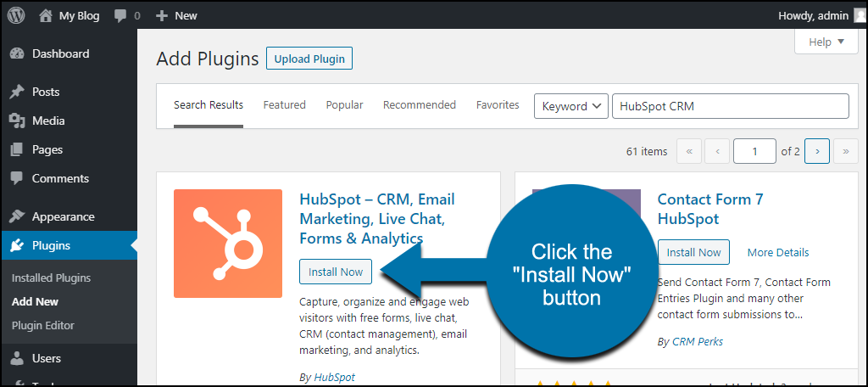
Task: Open the Media library icon
Action: coord(17,121)
